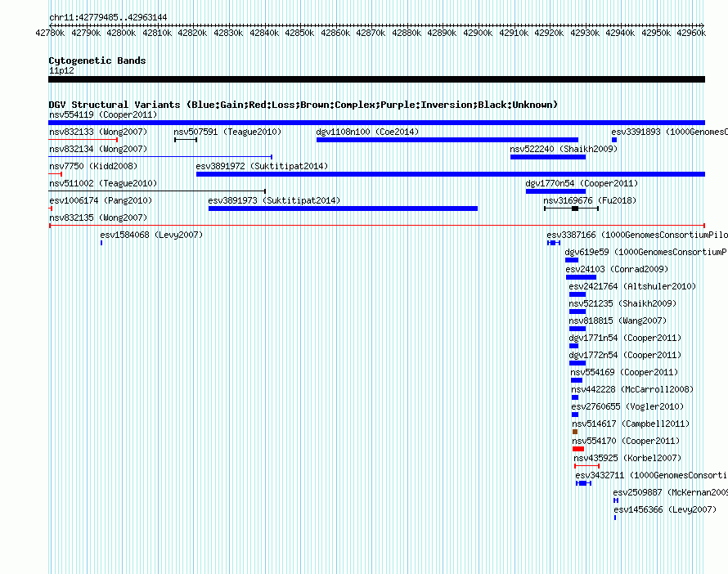Click the 42850k ruler position
Image resolution: width=728 pixels, height=574 pixels.
click(299, 33)
